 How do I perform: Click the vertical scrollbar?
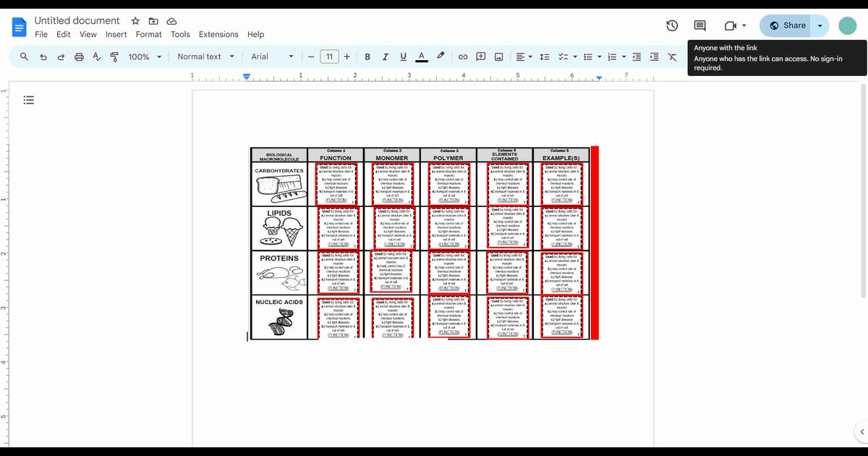point(863,192)
